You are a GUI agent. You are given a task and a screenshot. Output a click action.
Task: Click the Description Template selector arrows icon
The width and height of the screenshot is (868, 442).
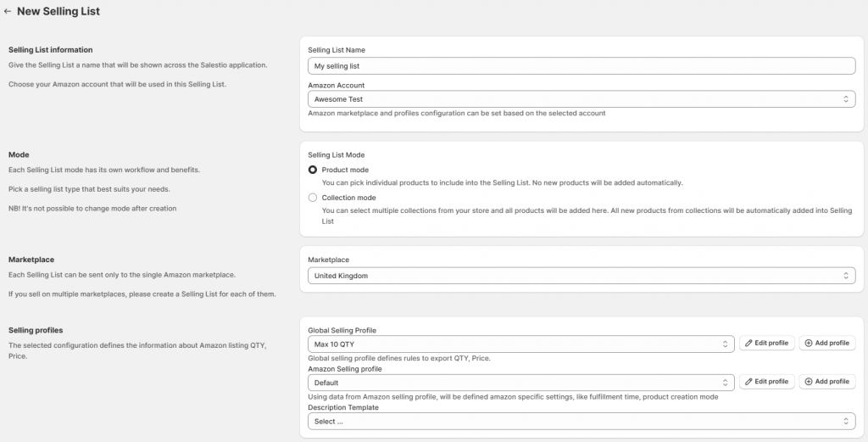846,421
